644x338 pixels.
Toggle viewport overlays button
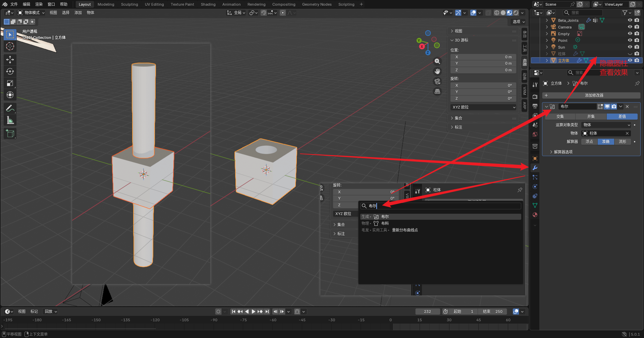[473, 13]
